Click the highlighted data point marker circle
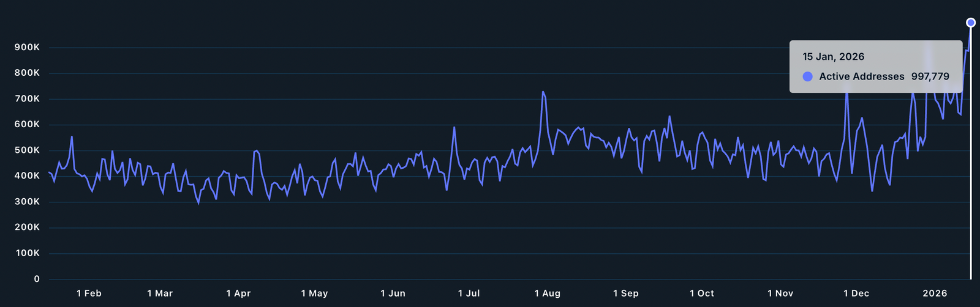This screenshot has width=980, height=307. pos(971,23)
